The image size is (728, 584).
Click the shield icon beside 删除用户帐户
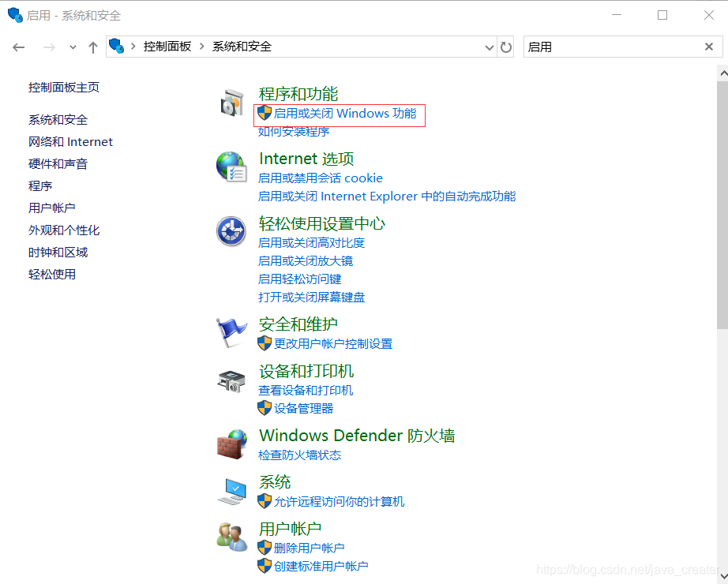265,548
